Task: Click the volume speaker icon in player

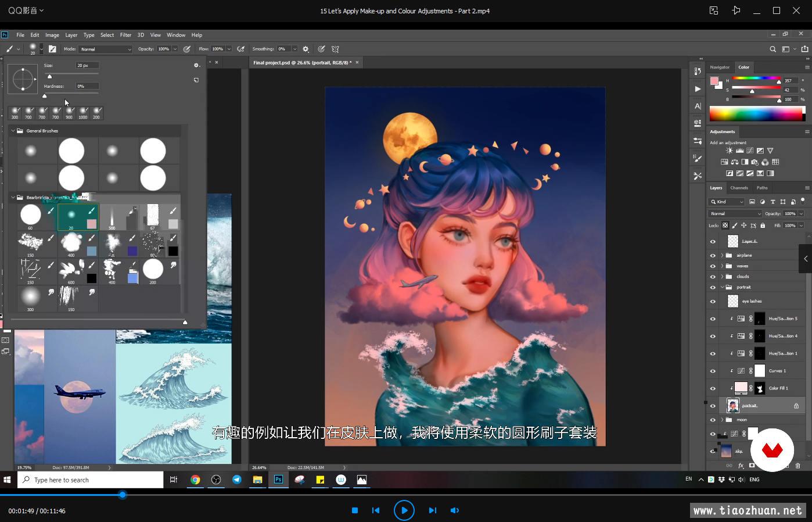Action: pos(454,510)
